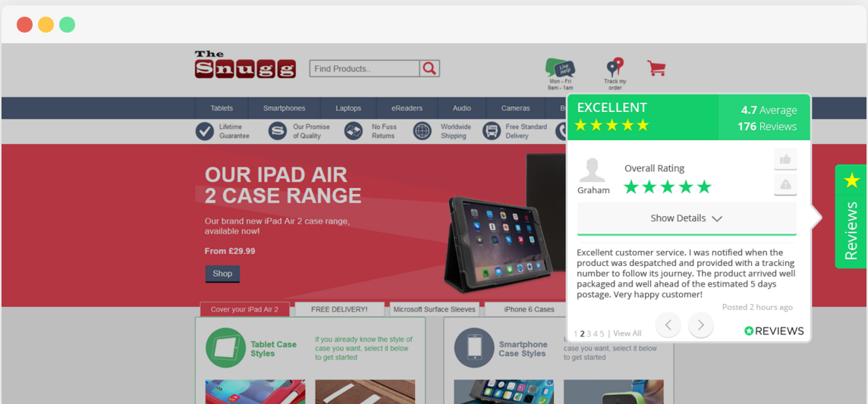The height and width of the screenshot is (404, 868).
Task: Click the Our Promise of Quality icon
Action: 278,132
